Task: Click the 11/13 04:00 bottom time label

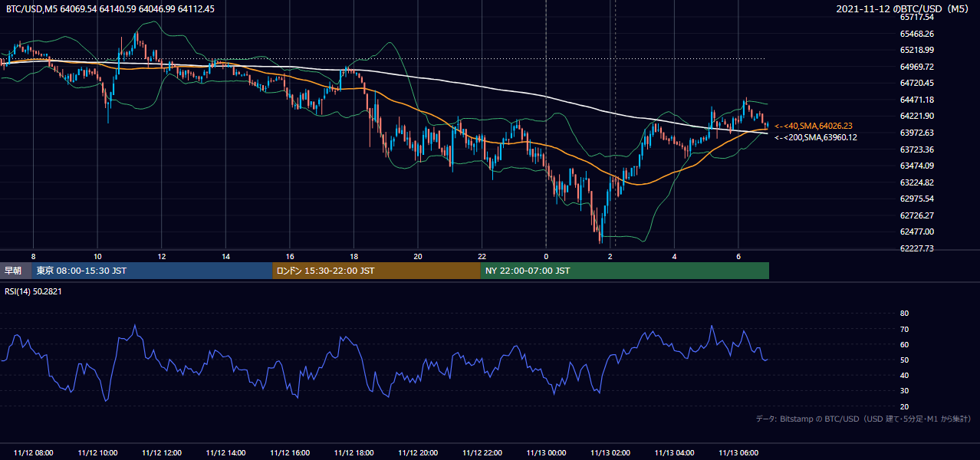Action: tap(674, 452)
